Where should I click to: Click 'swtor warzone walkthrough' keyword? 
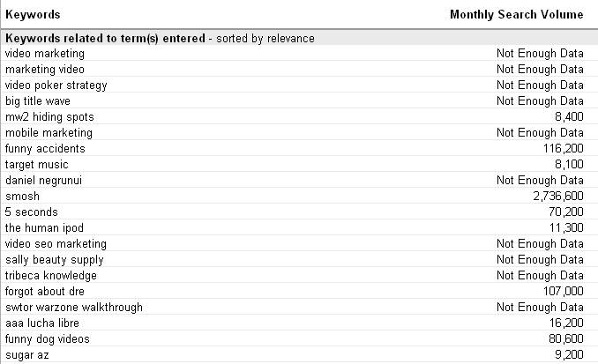73,307
